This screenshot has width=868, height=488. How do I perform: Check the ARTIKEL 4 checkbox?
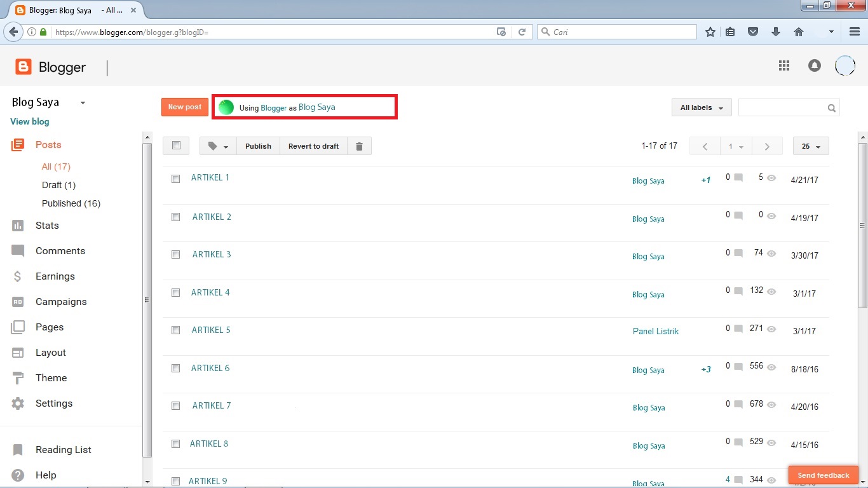pyautogui.click(x=176, y=293)
